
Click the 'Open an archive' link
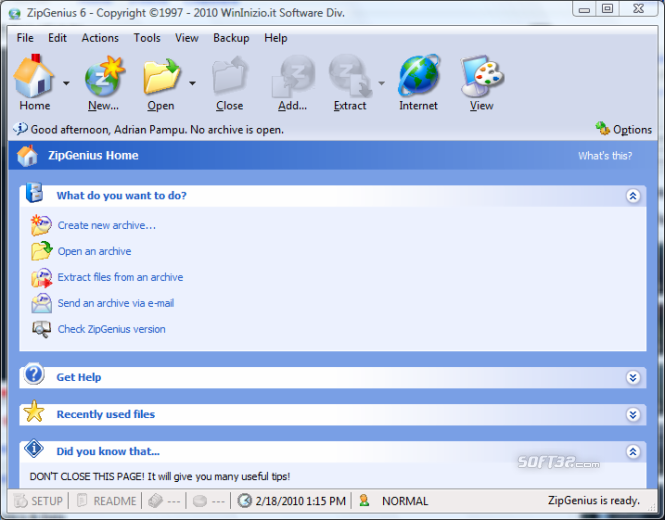[x=94, y=251]
